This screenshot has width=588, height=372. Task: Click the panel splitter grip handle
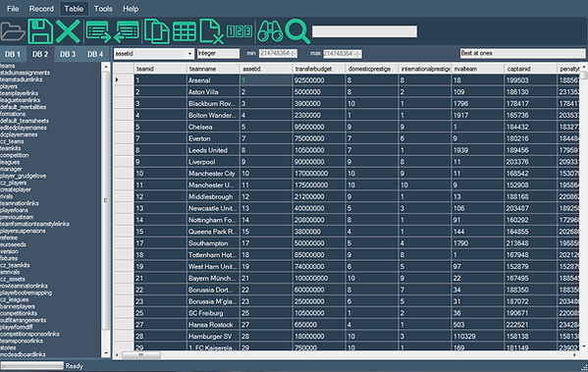[105, 200]
